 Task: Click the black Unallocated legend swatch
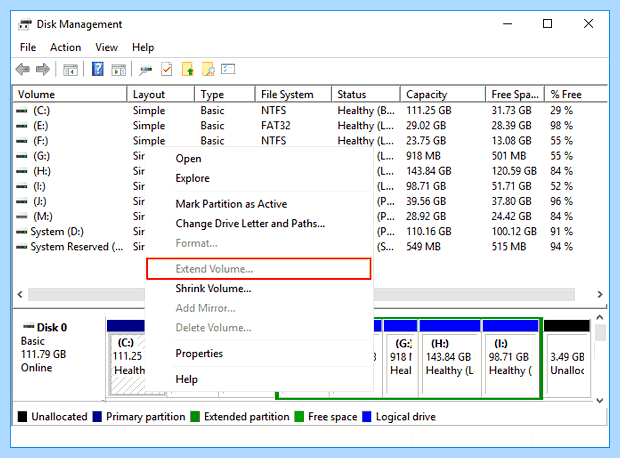click(x=23, y=416)
